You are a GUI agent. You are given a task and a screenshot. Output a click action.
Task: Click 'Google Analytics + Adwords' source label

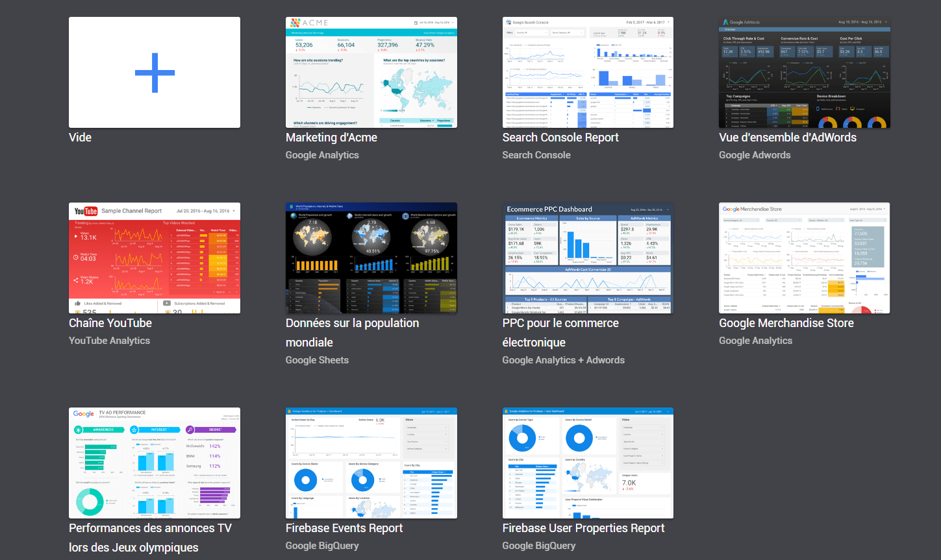[x=564, y=360]
